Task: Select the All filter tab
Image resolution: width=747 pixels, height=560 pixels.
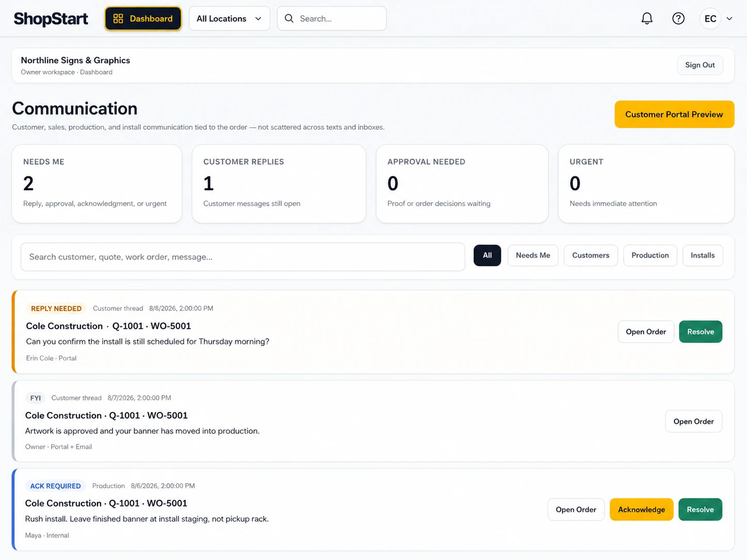Action: pyautogui.click(x=487, y=255)
